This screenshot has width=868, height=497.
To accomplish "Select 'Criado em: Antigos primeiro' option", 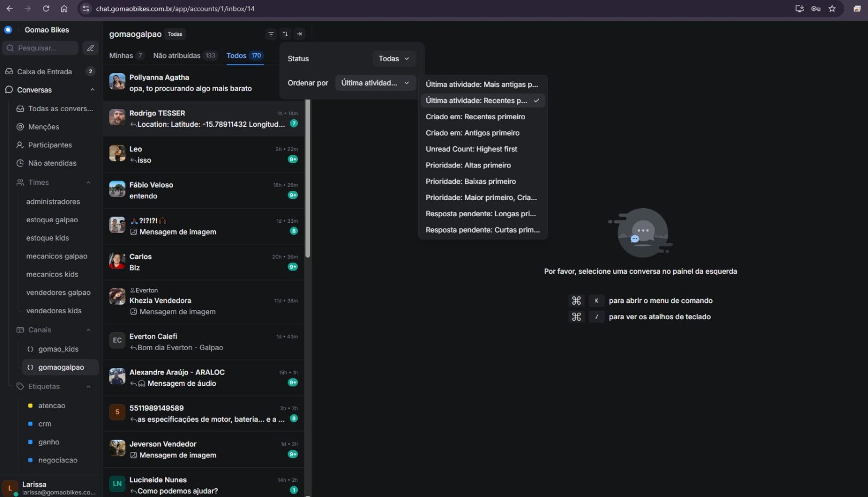I will [x=483, y=133].
